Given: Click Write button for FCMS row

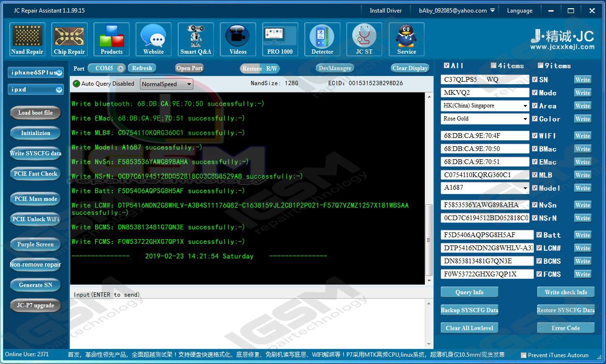Looking at the screenshot, I should pos(583,274).
